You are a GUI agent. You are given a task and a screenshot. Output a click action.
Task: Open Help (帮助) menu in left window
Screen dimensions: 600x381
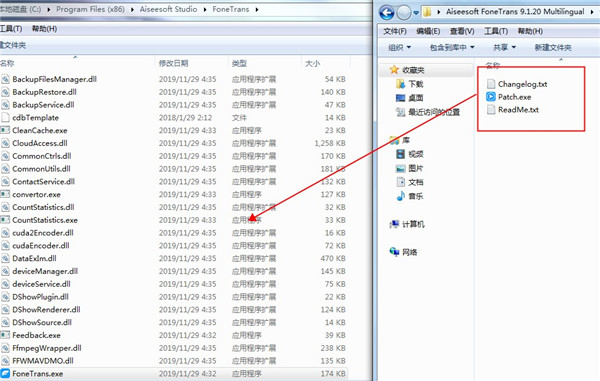tap(44, 29)
